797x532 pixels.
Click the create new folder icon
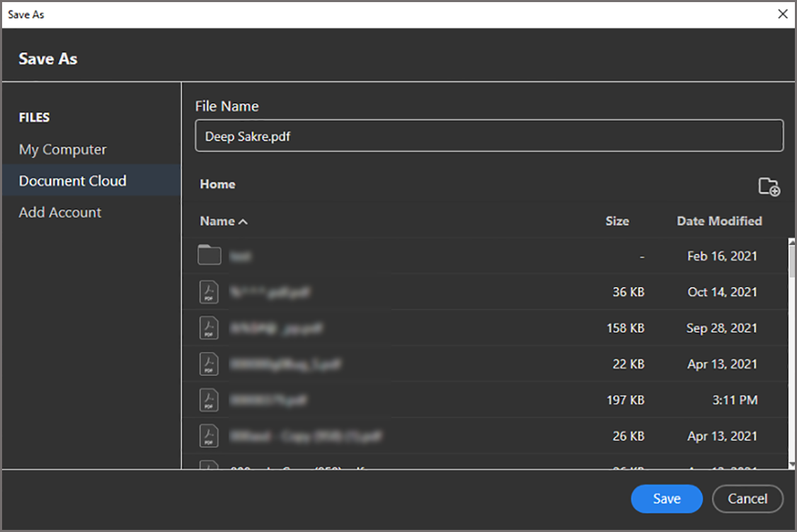tap(769, 186)
